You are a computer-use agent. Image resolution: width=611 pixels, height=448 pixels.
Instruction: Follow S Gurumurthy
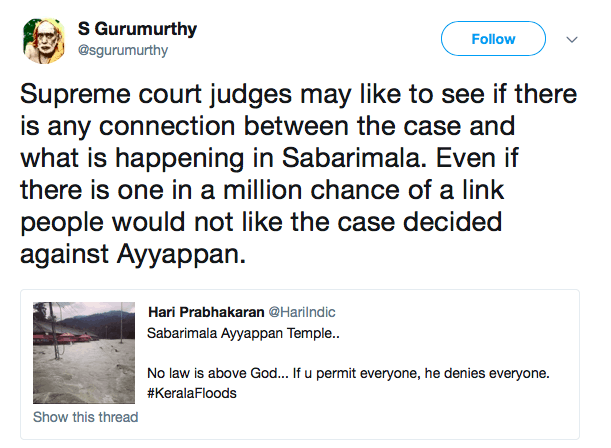pyautogui.click(x=493, y=40)
